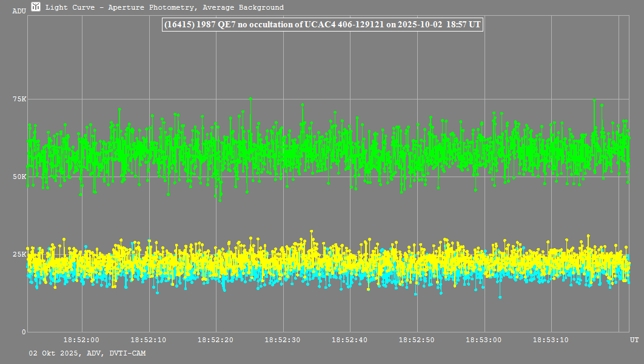Click the (16415) 1987 QE7 title box

click(322, 24)
